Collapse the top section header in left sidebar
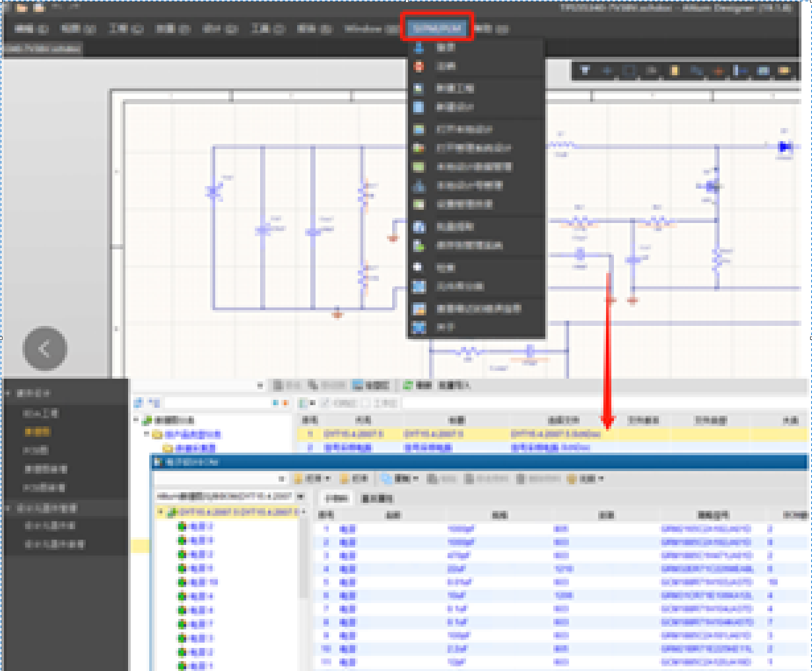 (x=9, y=393)
